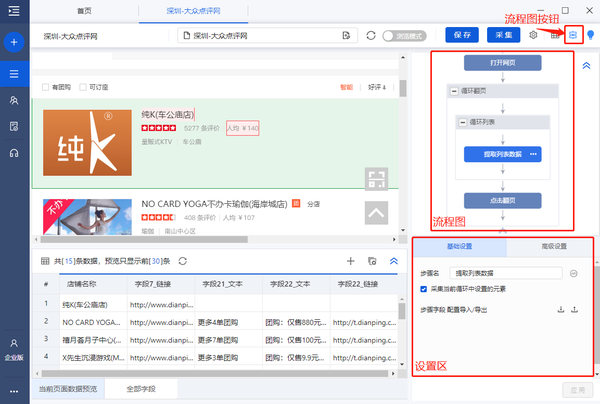
Task: Click the circle icon beside step name
Action: point(573,273)
